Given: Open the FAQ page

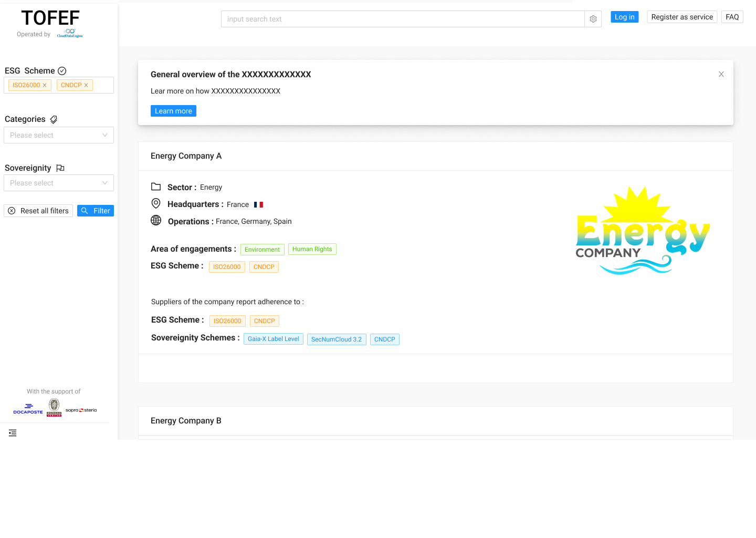Looking at the screenshot, I should coord(732,17).
